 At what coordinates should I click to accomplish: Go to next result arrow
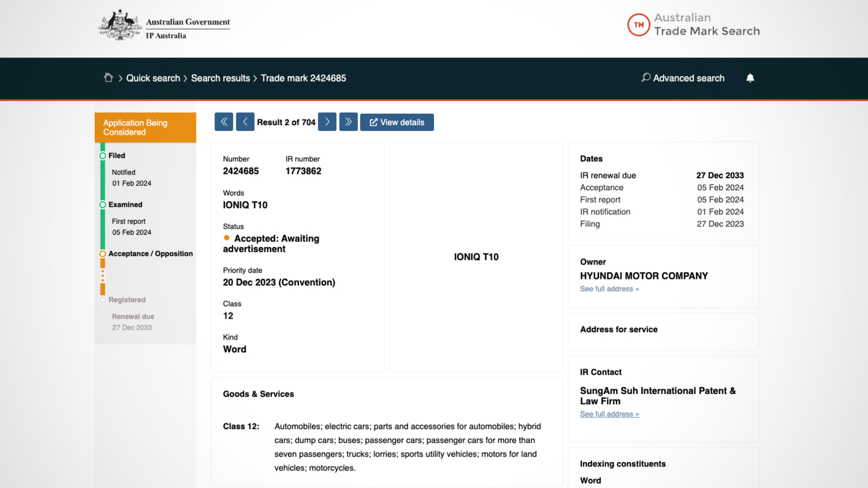coord(327,122)
